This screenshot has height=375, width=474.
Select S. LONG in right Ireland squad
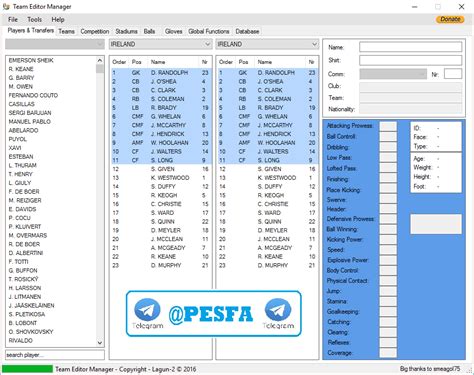pyautogui.click(x=267, y=160)
